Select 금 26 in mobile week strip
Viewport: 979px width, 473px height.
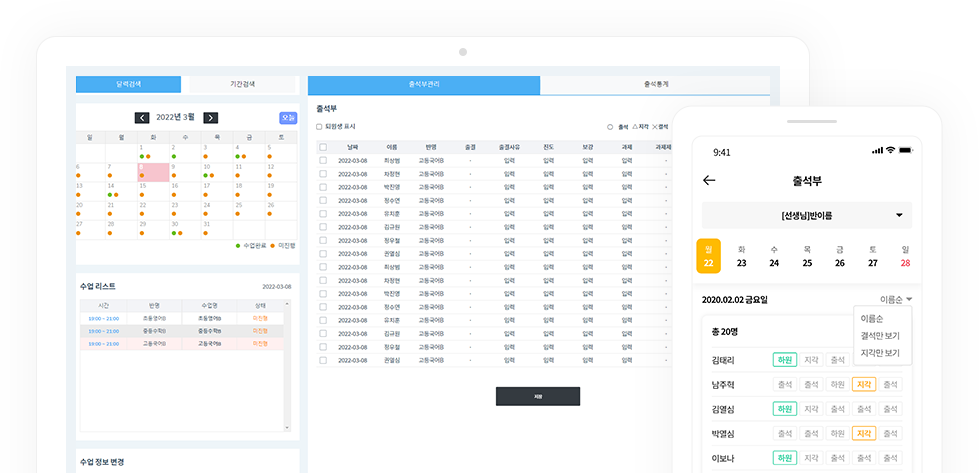(x=840, y=256)
